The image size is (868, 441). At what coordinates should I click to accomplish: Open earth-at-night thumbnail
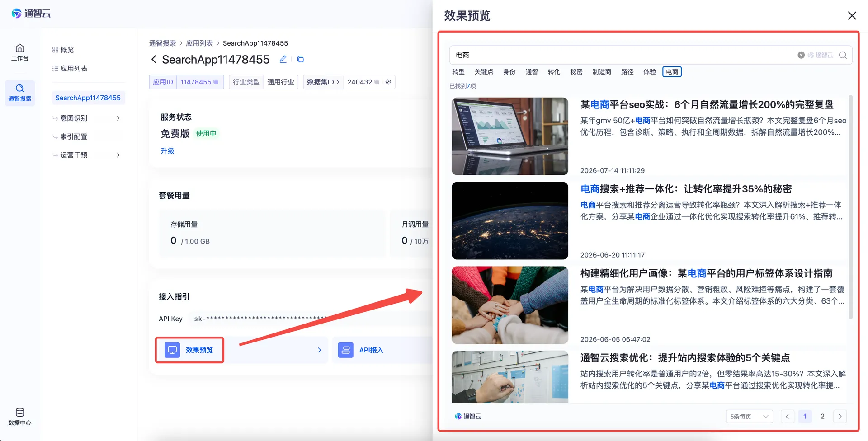[x=510, y=220]
